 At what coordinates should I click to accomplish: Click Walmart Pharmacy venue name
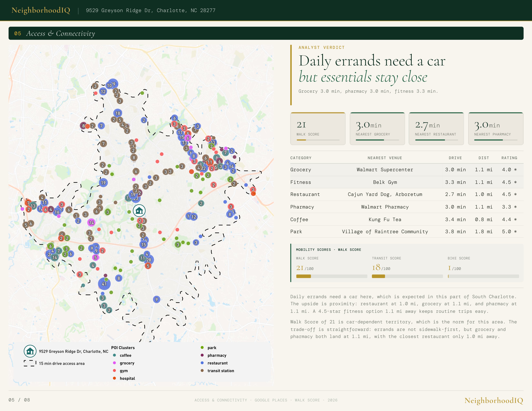pos(385,207)
